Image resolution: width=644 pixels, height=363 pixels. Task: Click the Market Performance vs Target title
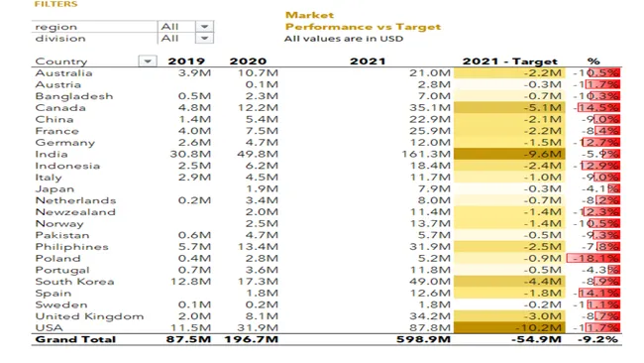click(363, 21)
